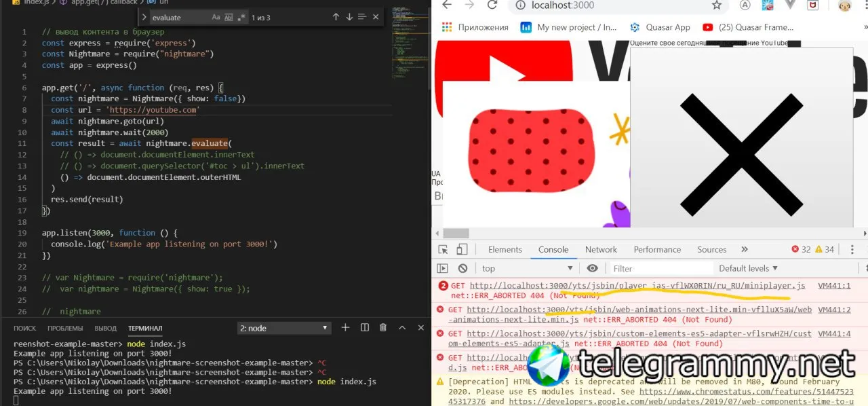Go to next match in find widget

click(x=349, y=17)
